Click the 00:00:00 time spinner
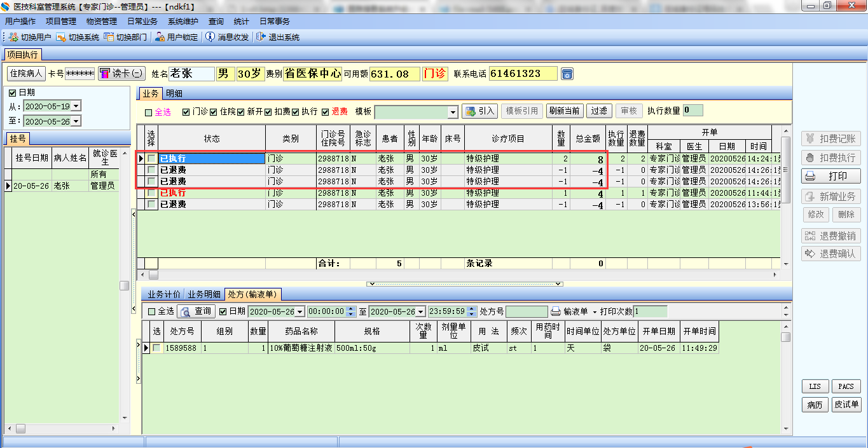 pyautogui.click(x=350, y=311)
